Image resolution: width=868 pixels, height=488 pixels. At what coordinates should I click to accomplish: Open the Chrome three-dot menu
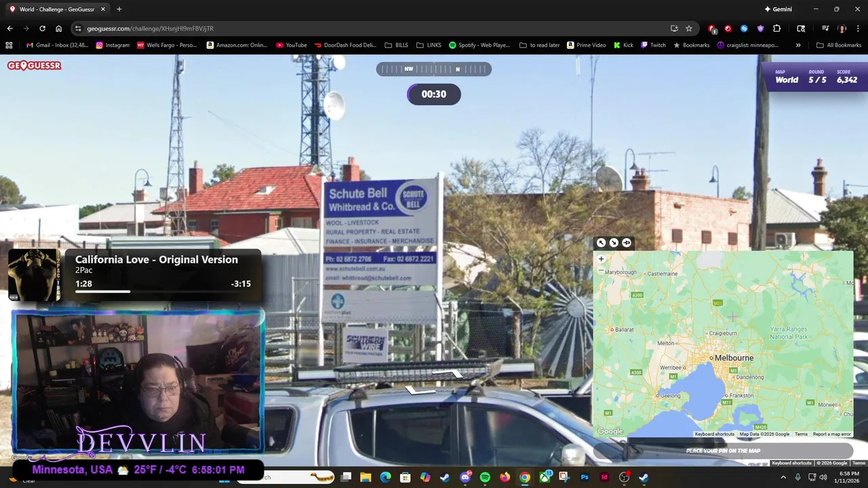[858, 28]
